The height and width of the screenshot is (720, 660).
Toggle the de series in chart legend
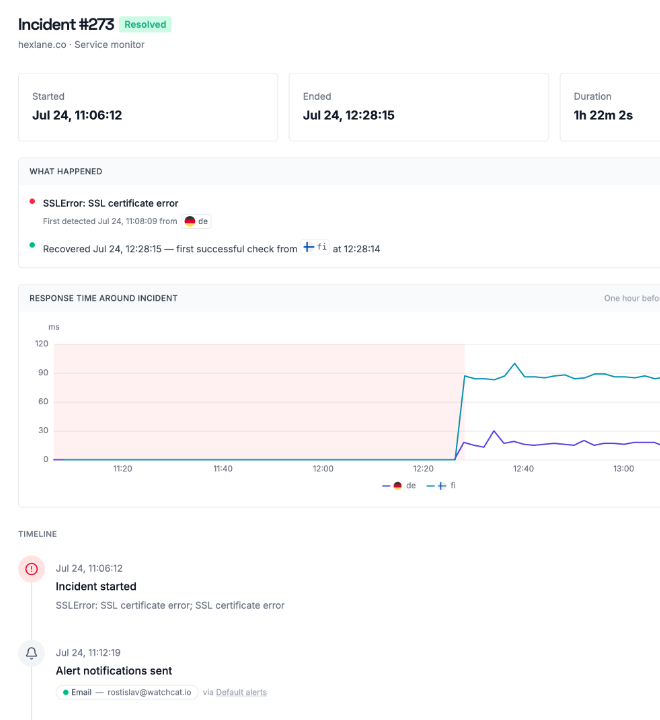pos(399,485)
